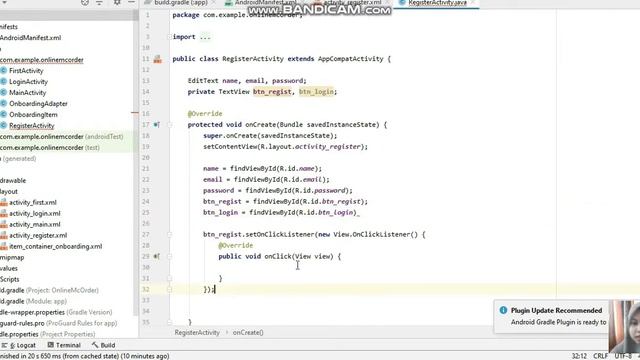Click btn_login in the line 14 declaration
Image resolution: width=640 pixels, height=360 pixels.
(x=316, y=92)
